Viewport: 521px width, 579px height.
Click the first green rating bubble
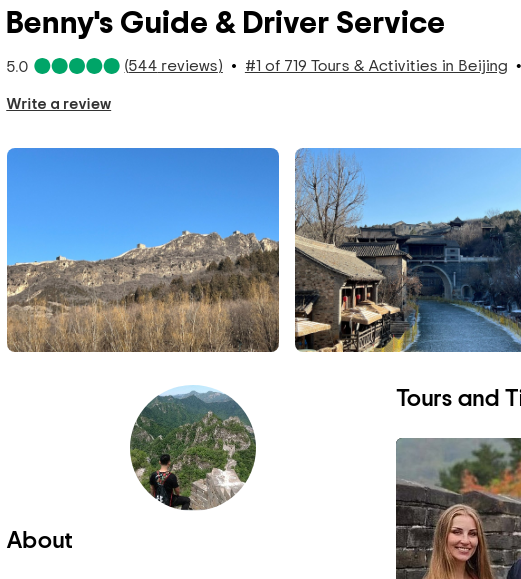click(x=42, y=66)
